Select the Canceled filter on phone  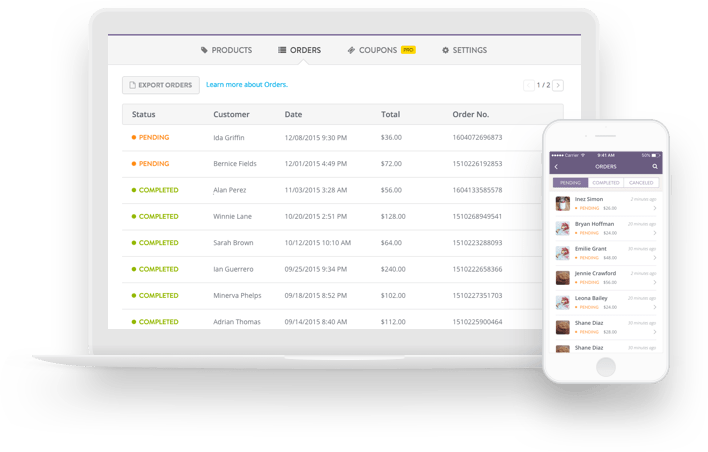641,183
